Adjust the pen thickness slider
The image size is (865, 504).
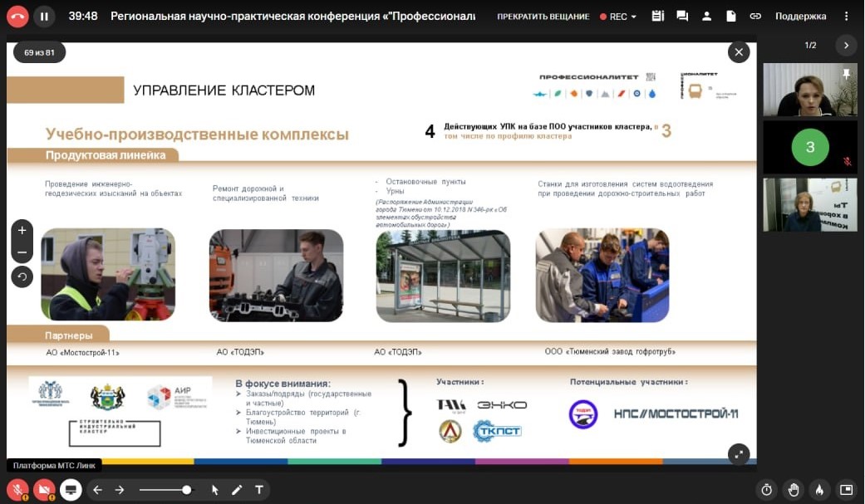(x=186, y=490)
